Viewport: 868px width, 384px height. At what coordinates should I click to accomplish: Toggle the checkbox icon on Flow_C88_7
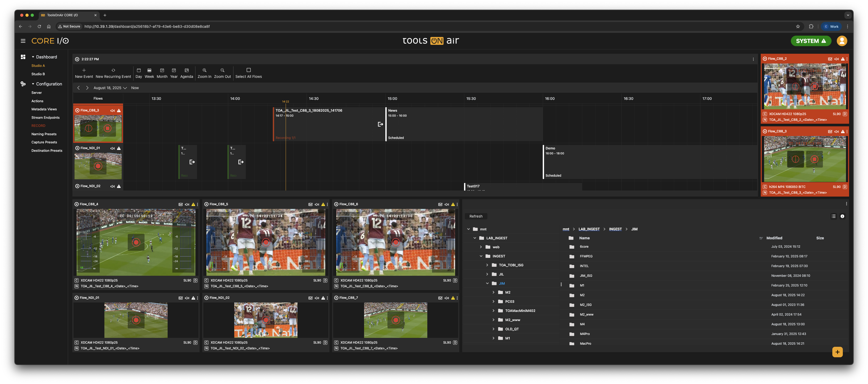(x=440, y=298)
